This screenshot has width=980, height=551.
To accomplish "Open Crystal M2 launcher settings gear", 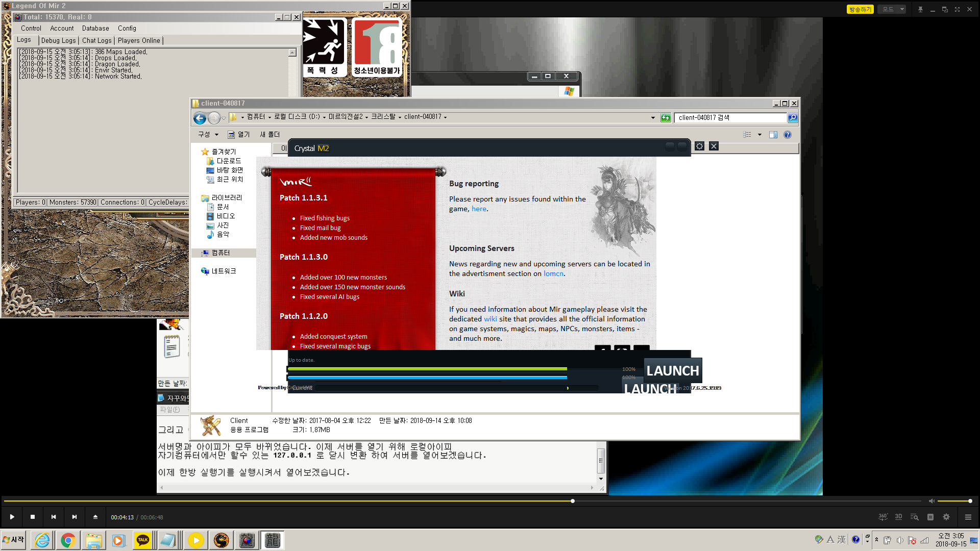I will pyautogui.click(x=699, y=146).
